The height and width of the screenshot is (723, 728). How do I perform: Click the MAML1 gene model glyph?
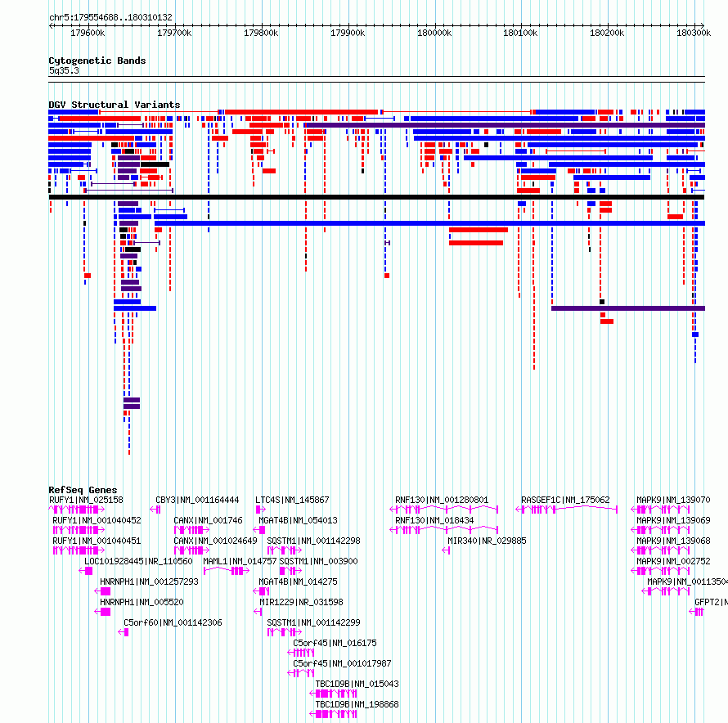227,571
